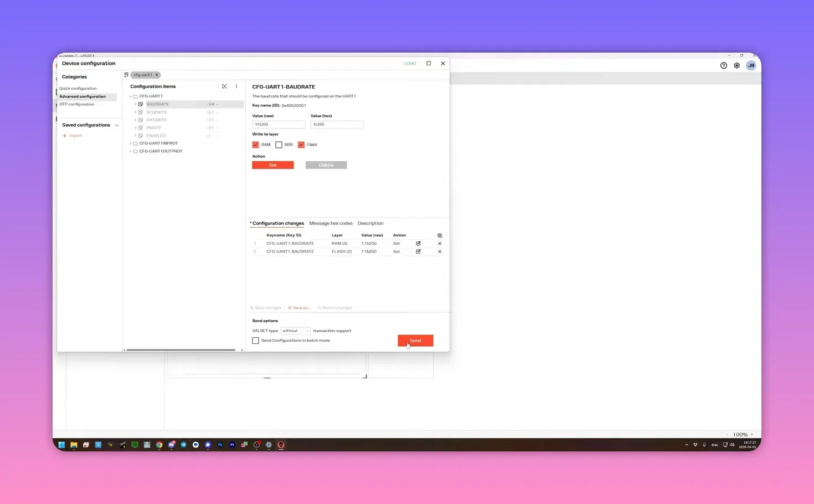The width and height of the screenshot is (814, 504).
Task: Enable the BBR write layer checkbox
Action: click(x=279, y=145)
